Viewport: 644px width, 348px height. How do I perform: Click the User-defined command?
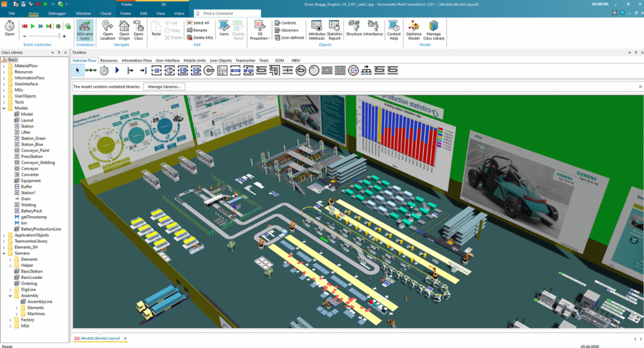click(289, 38)
